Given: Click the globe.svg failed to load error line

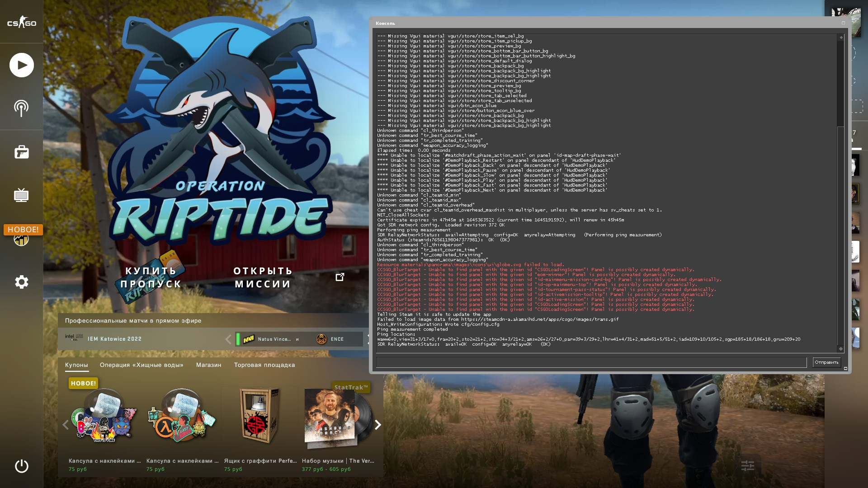Looking at the screenshot, I should [x=471, y=265].
